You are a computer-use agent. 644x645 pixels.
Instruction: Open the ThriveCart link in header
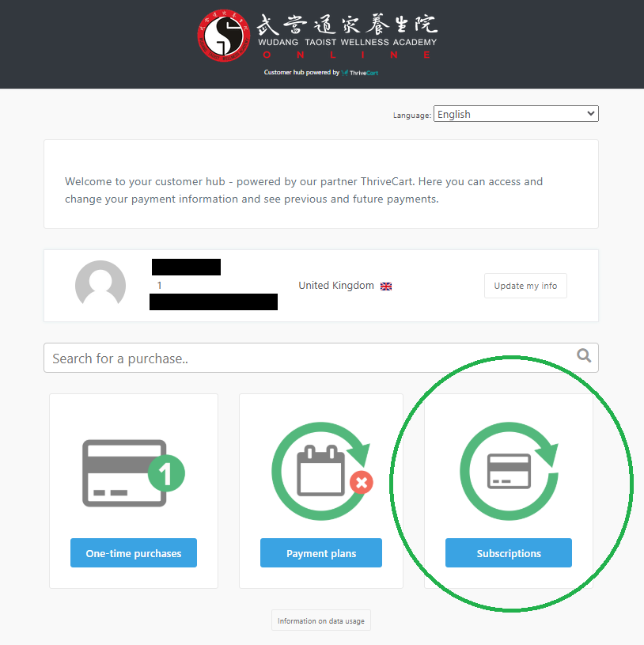tap(360, 73)
